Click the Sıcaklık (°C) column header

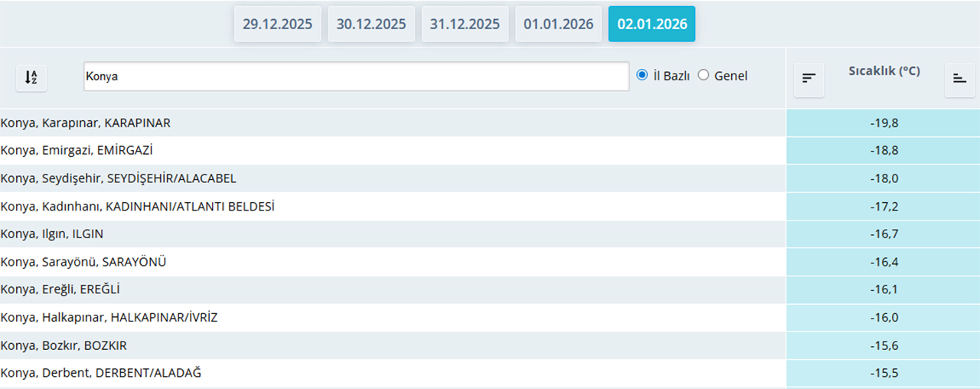pyautogui.click(x=884, y=71)
